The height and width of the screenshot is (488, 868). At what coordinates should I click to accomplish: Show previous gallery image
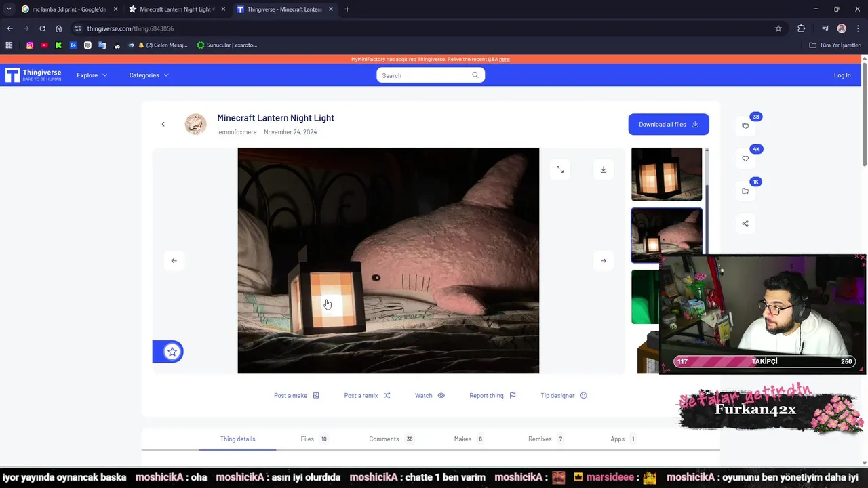point(174,260)
